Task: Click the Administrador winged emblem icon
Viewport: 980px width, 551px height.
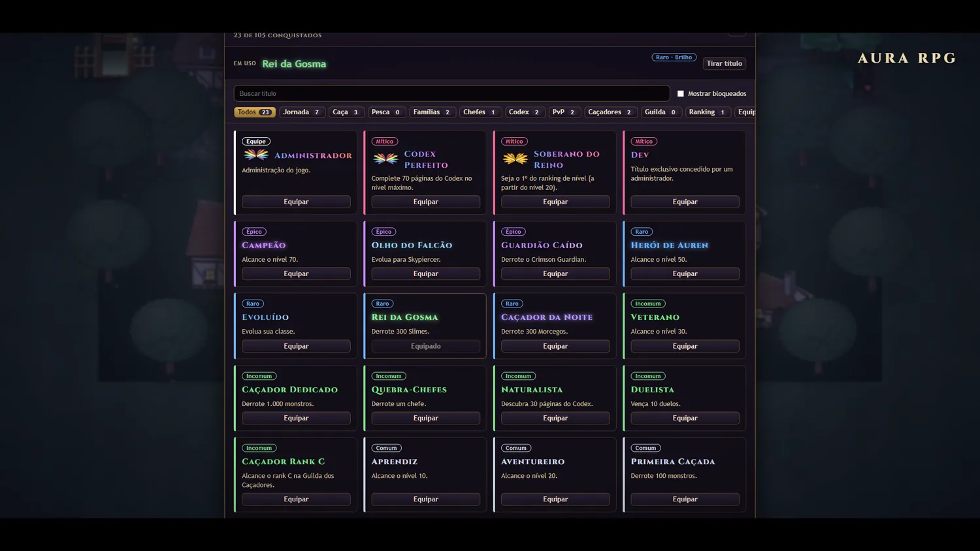Action: click(x=256, y=155)
